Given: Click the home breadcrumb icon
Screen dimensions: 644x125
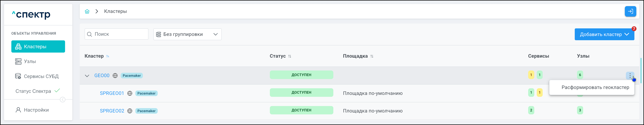Looking at the screenshot, I should click(87, 11).
